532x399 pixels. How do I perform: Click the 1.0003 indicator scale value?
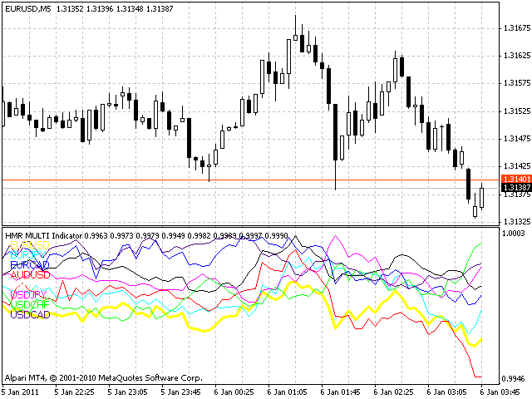pyautogui.click(x=515, y=234)
